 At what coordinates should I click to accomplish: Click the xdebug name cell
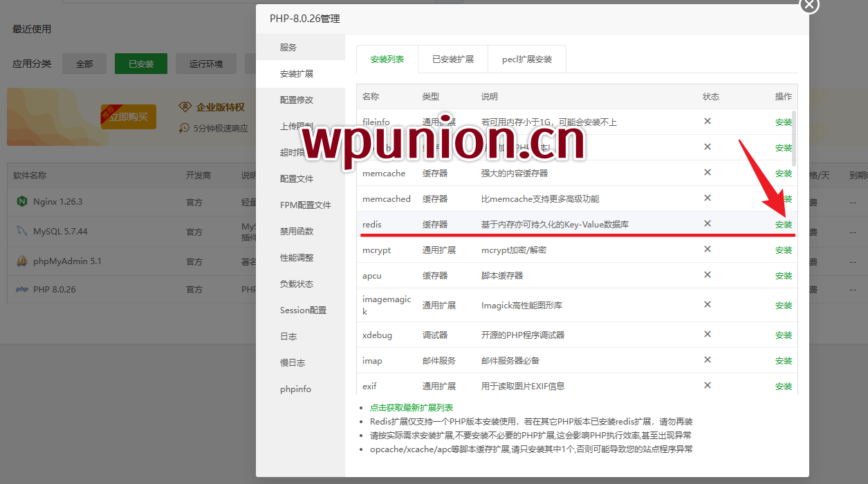click(x=377, y=335)
